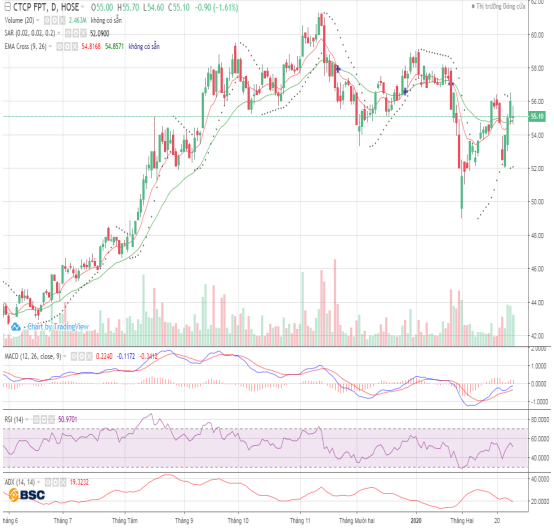554x530 pixels.
Task: Click the blue không có sẵn EMA Cross text
Action: coord(144,46)
